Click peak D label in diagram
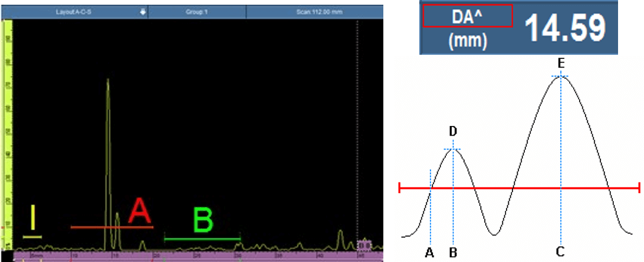Screen dimensions: 644x262 click(x=453, y=131)
